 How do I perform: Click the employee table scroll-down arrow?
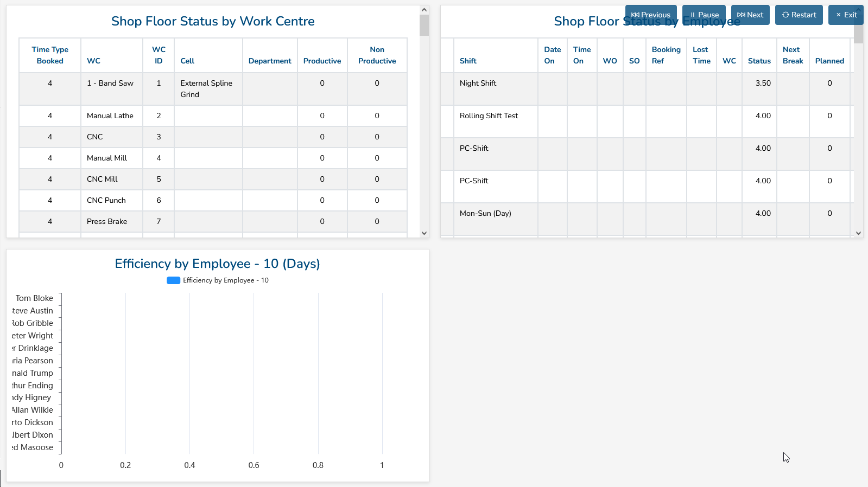(x=858, y=233)
